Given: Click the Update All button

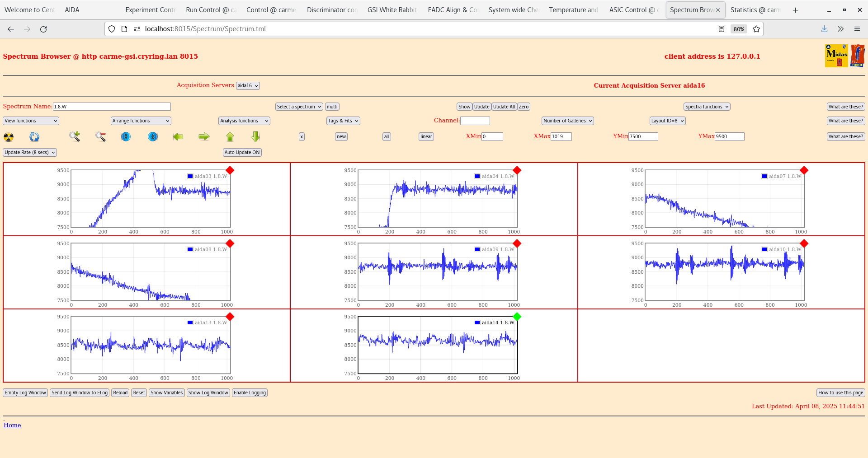Looking at the screenshot, I should pyautogui.click(x=504, y=107).
